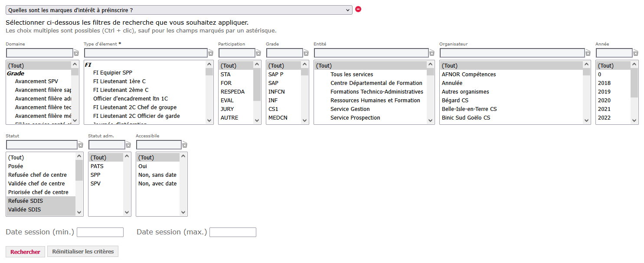The image size is (644, 263).
Task: Clear the Organisateur filter icon
Action: [x=588, y=53]
